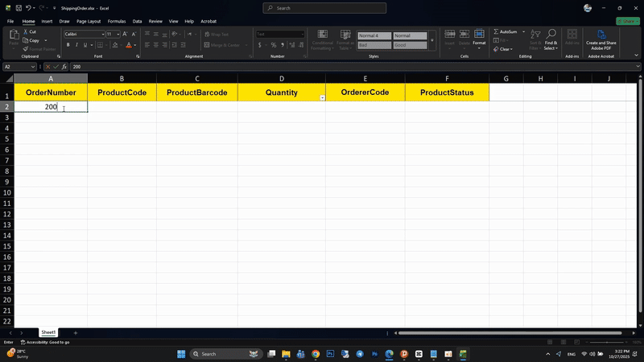This screenshot has width=644, height=362.
Task: Switch to the Page Layout tab
Action: [89, 21]
